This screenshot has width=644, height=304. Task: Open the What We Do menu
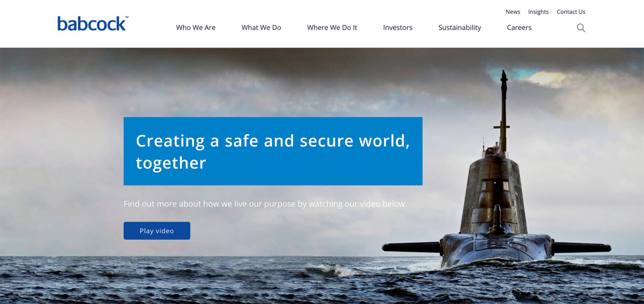click(x=261, y=27)
